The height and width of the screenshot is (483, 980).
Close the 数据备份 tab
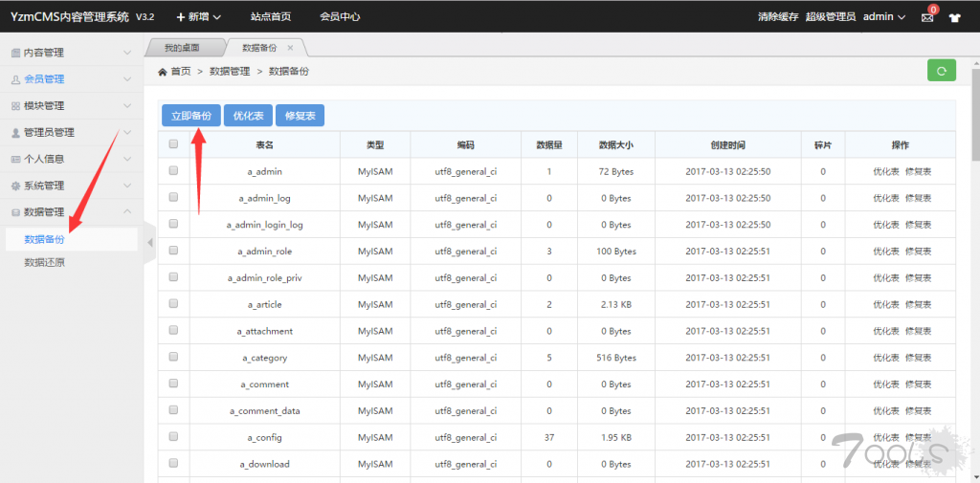[290, 48]
